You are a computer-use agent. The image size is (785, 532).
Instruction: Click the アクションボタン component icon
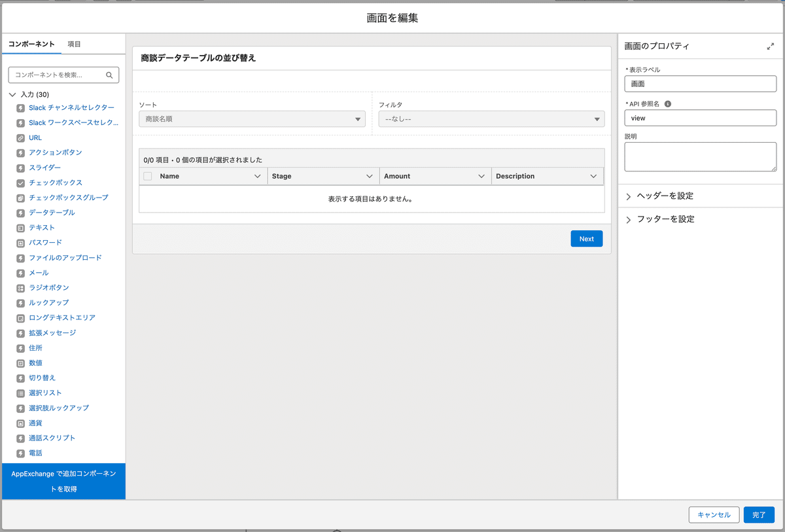(21, 152)
